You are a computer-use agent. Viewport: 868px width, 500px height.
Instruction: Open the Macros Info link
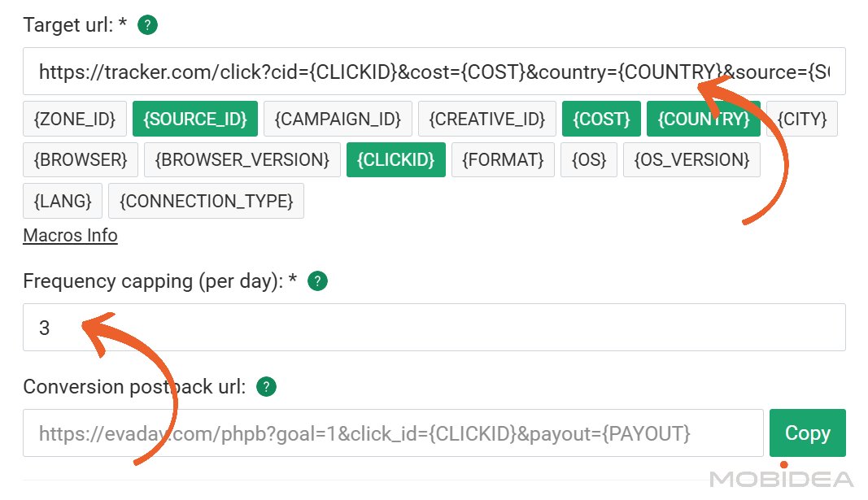click(x=70, y=236)
